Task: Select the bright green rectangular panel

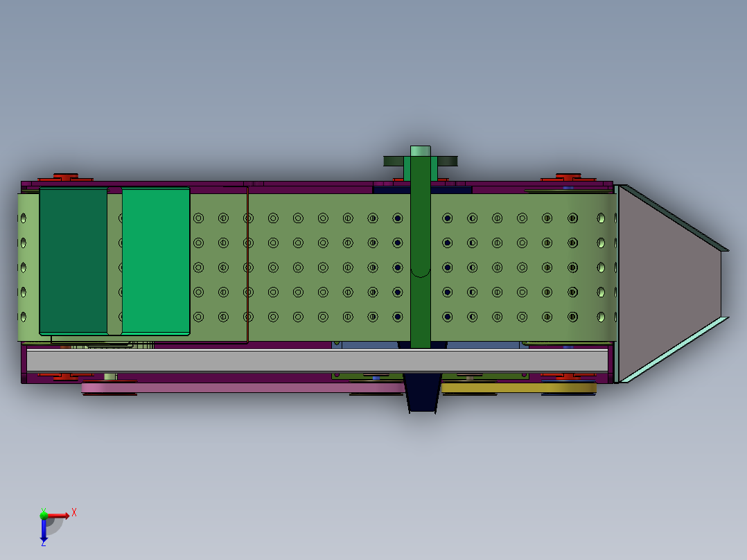Action: 156,261
